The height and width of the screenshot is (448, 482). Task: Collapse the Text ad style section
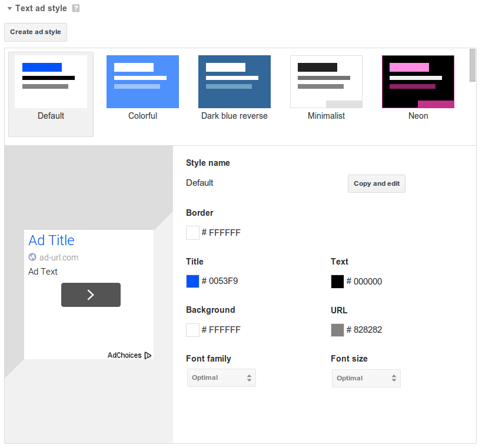pos(9,9)
